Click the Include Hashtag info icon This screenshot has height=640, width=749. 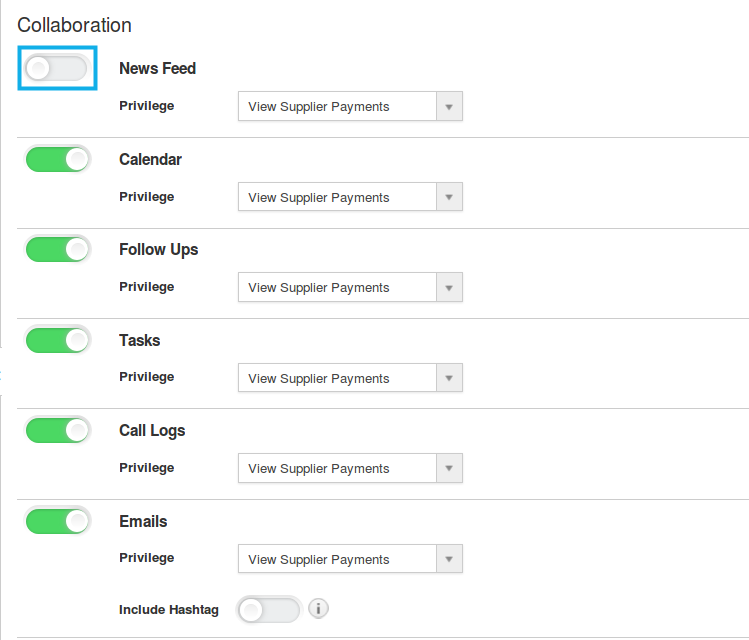(318, 609)
